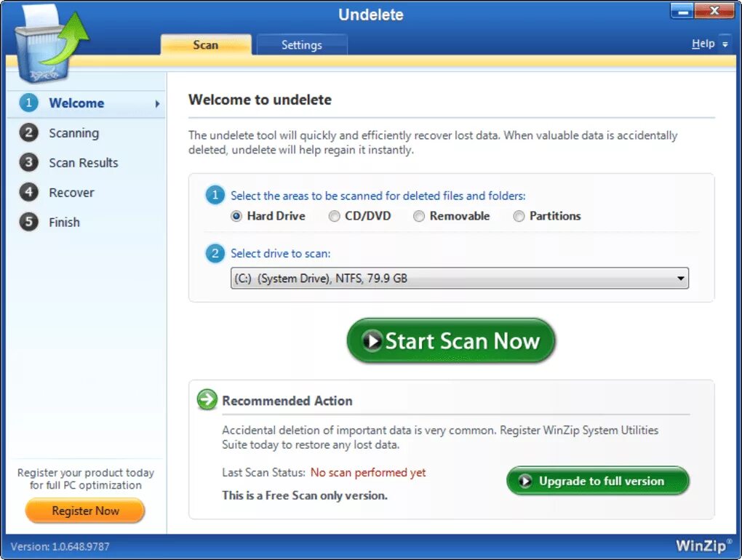Go to the Welcome step

coord(86,103)
